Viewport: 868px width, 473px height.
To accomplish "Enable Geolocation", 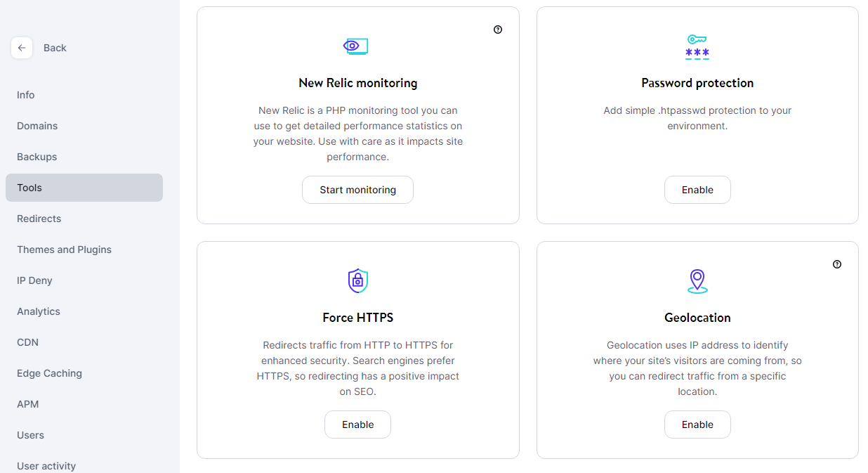I will click(697, 424).
